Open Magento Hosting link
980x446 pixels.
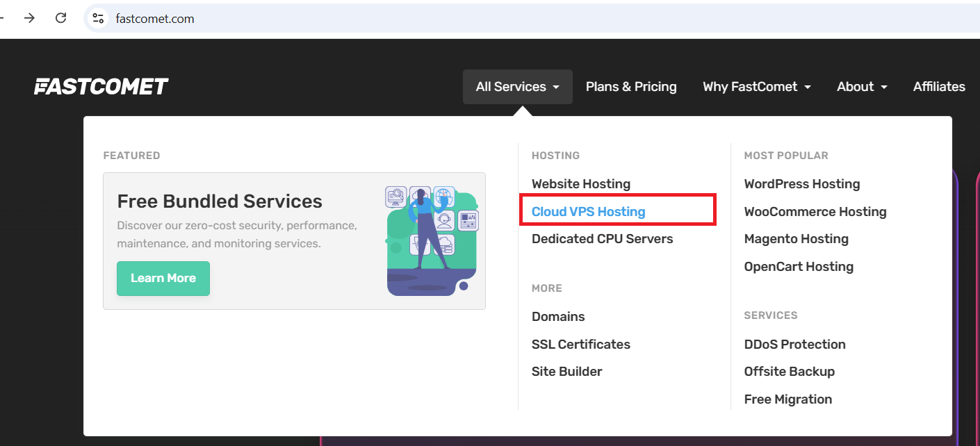797,239
